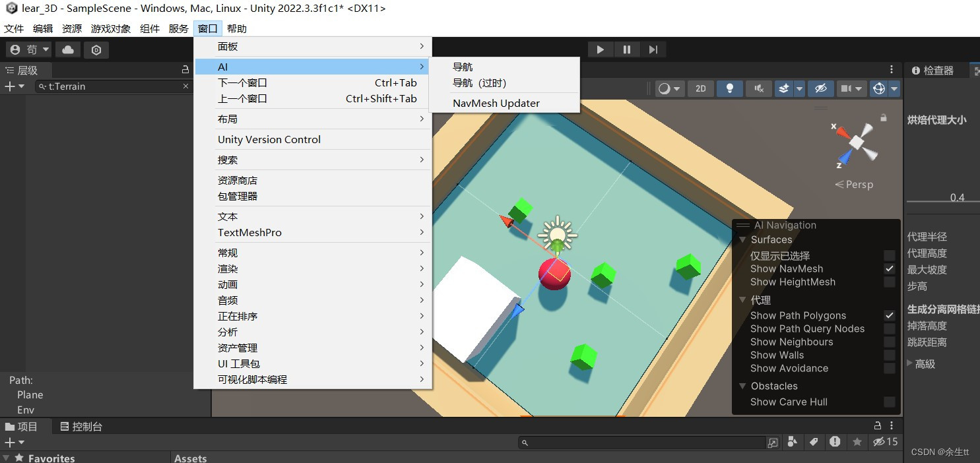The height and width of the screenshot is (463, 980).
Task: Open the 游戏对象 (GameObject) menu
Action: [x=111, y=28]
